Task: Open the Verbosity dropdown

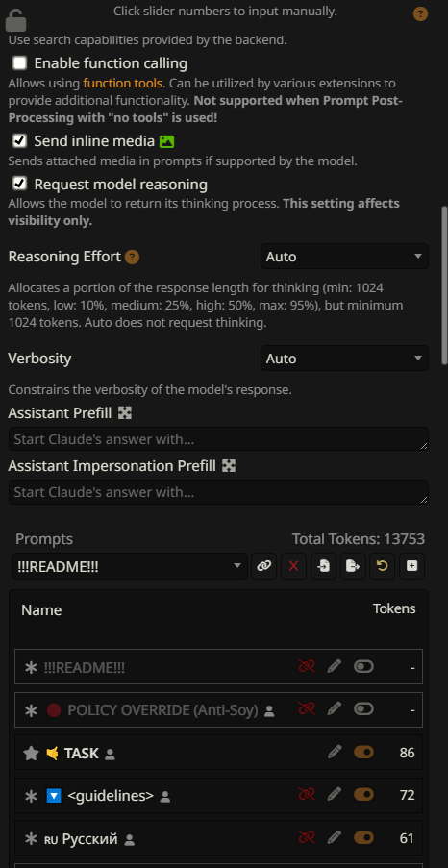Action: coord(344,359)
